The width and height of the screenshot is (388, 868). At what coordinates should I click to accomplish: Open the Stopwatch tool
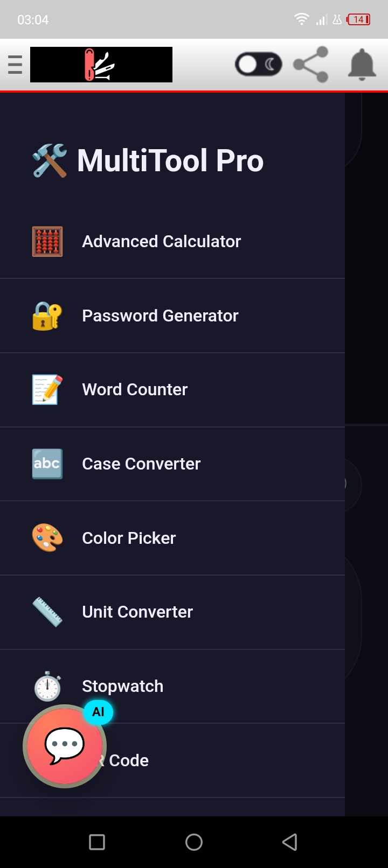(x=172, y=687)
